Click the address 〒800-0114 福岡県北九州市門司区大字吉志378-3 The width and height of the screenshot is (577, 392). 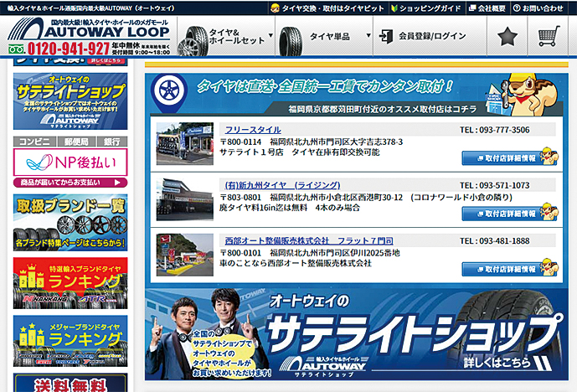click(312, 142)
